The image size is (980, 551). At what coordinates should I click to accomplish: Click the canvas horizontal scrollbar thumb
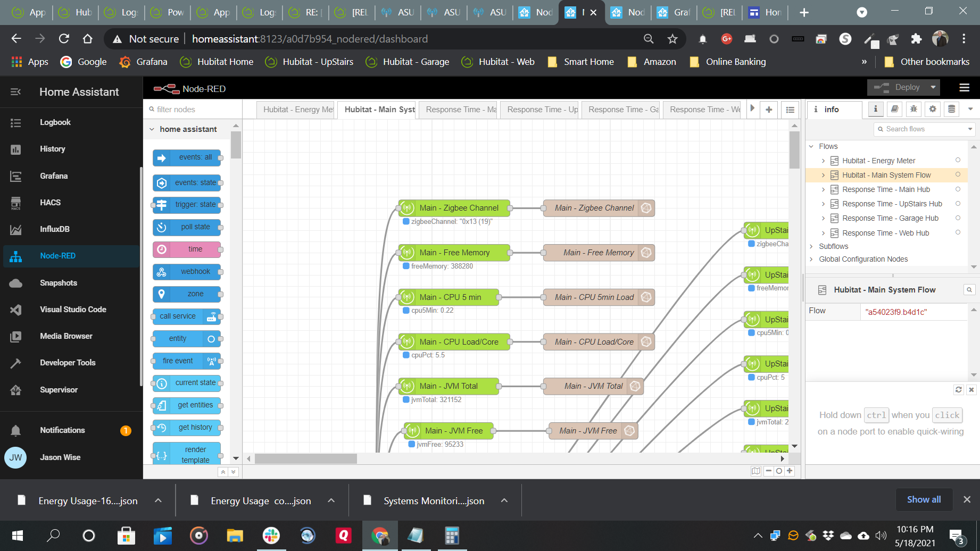tap(305, 458)
